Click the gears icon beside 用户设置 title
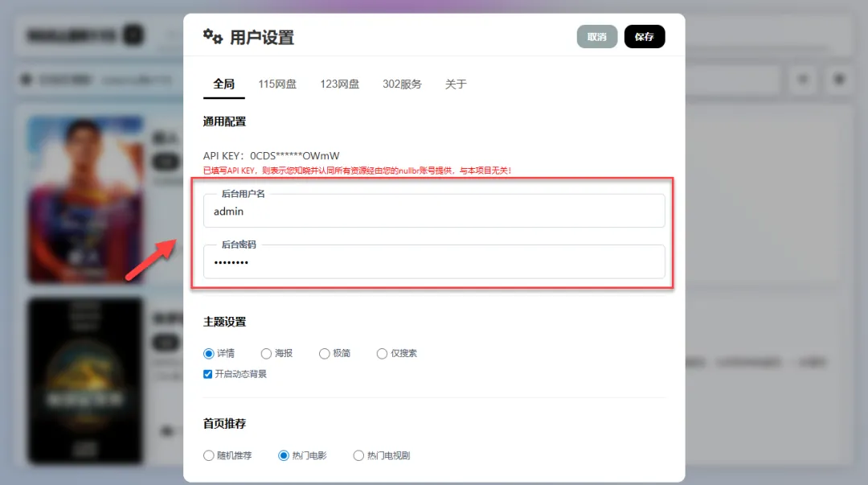 click(211, 36)
